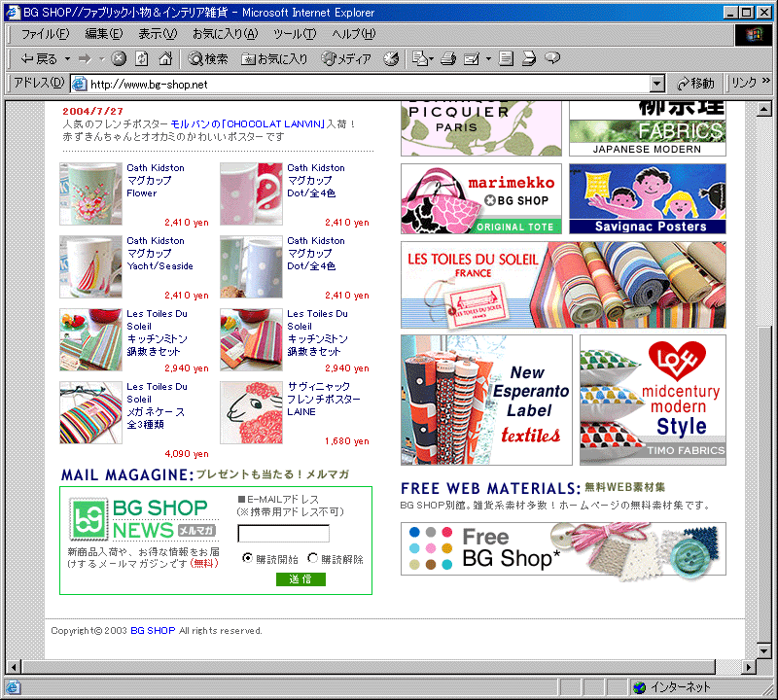Click the Home icon in toolbar
The image size is (778, 700).
tap(164, 58)
